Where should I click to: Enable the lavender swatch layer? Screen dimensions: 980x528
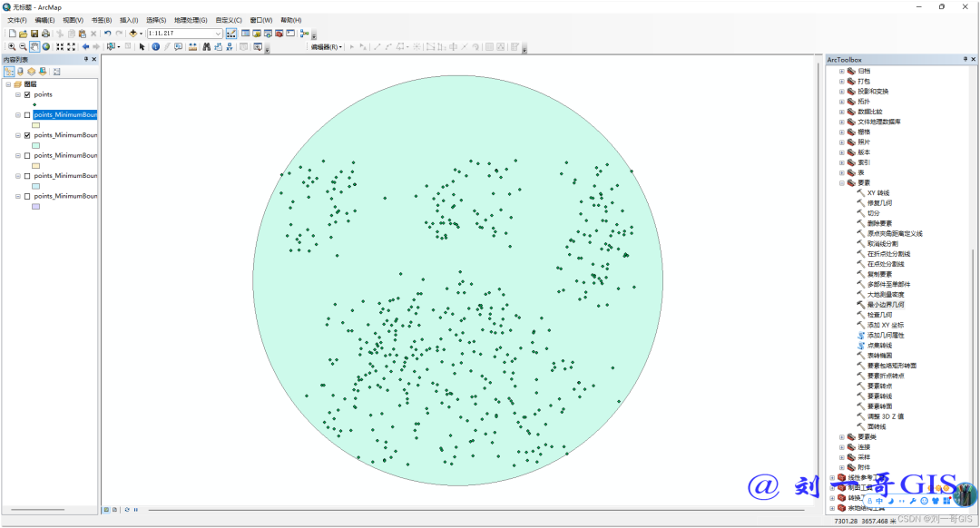click(27, 196)
